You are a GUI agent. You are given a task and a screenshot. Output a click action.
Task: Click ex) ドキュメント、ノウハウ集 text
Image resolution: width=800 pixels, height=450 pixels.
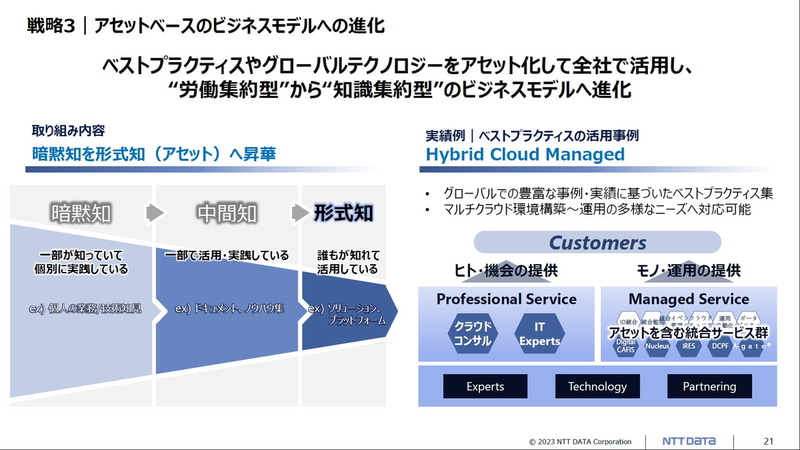[x=229, y=308]
